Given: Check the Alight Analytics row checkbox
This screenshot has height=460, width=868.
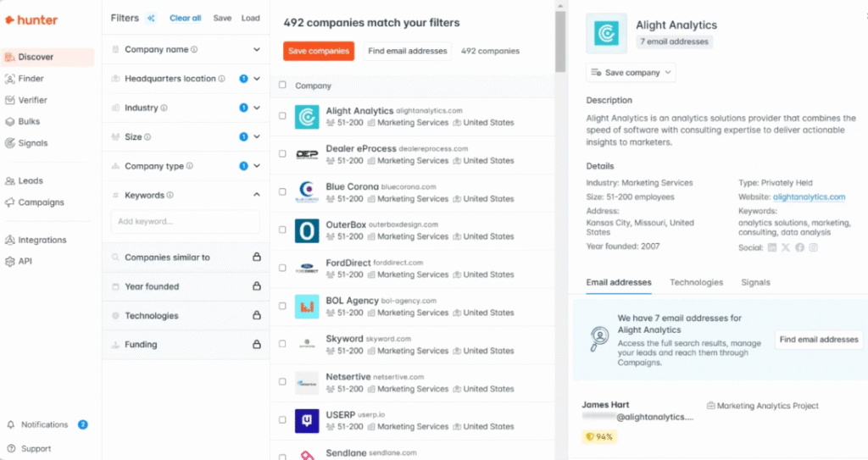Looking at the screenshot, I should coord(282,116).
